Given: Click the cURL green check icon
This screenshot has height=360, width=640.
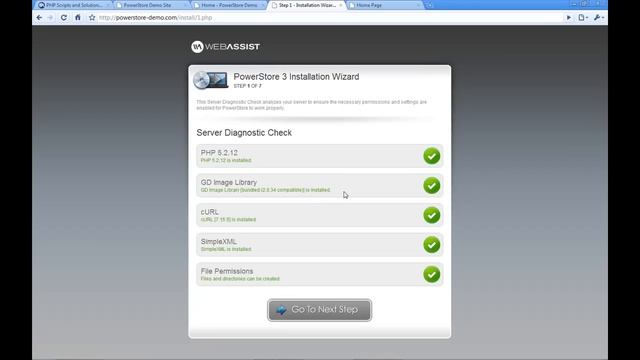Looking at the screenshot, I should coord(431,215).
